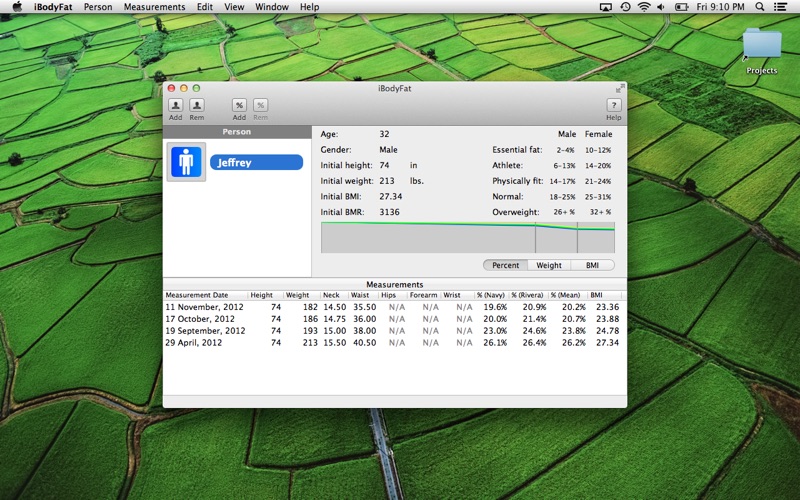Sort by % (Rivera) column header
Image resolution: width=800 pixels, height=500 pixels.
[528, 295]
